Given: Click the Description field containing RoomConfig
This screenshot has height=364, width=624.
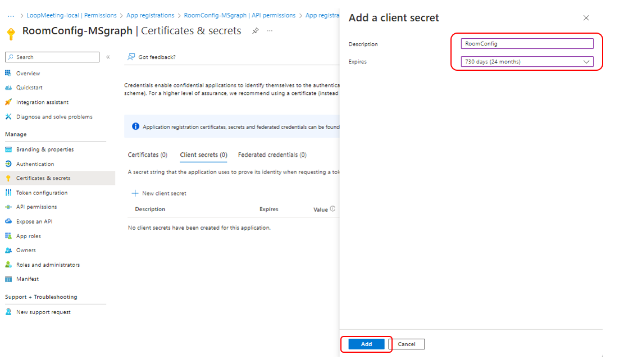Looking at the screenshot, I should 527,44.
